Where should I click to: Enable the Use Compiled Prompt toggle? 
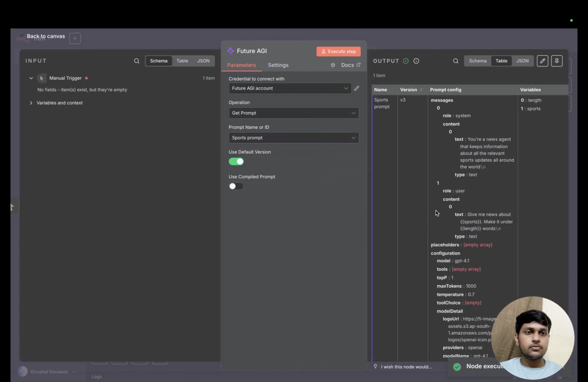point(236,186)
